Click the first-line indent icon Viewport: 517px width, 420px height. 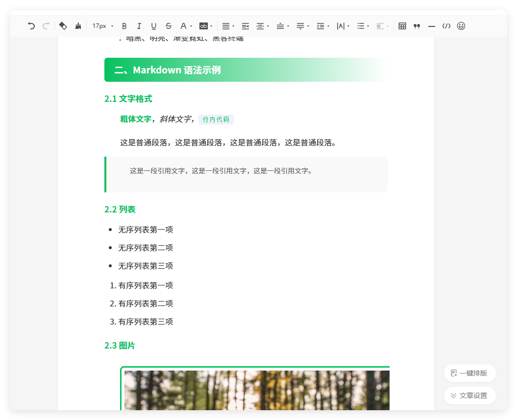coord(246,26)
